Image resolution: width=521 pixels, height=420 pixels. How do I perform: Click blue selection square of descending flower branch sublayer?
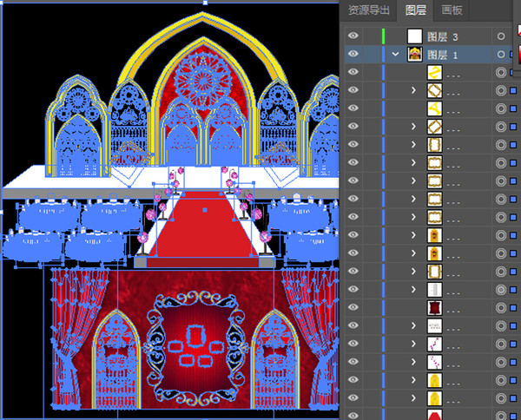513,362
